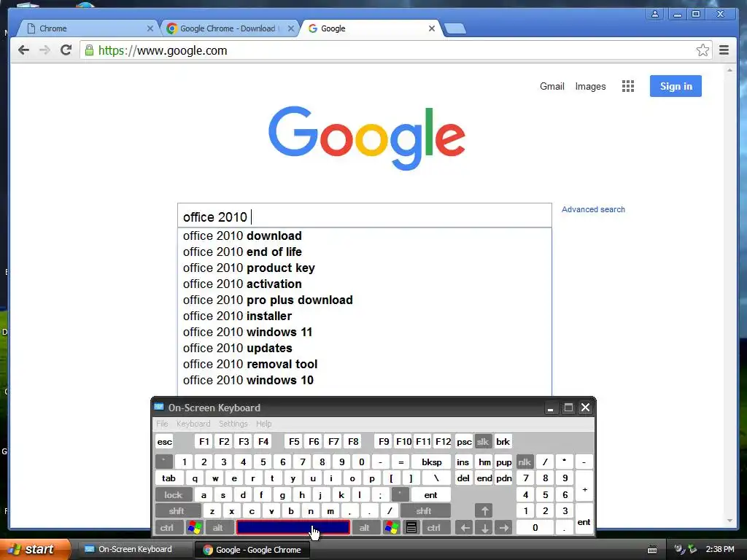This screenshot has height=560, width=747.
Task: Open a new tab with the tab button
Action: pyautogui.click(x=455, y=28)
